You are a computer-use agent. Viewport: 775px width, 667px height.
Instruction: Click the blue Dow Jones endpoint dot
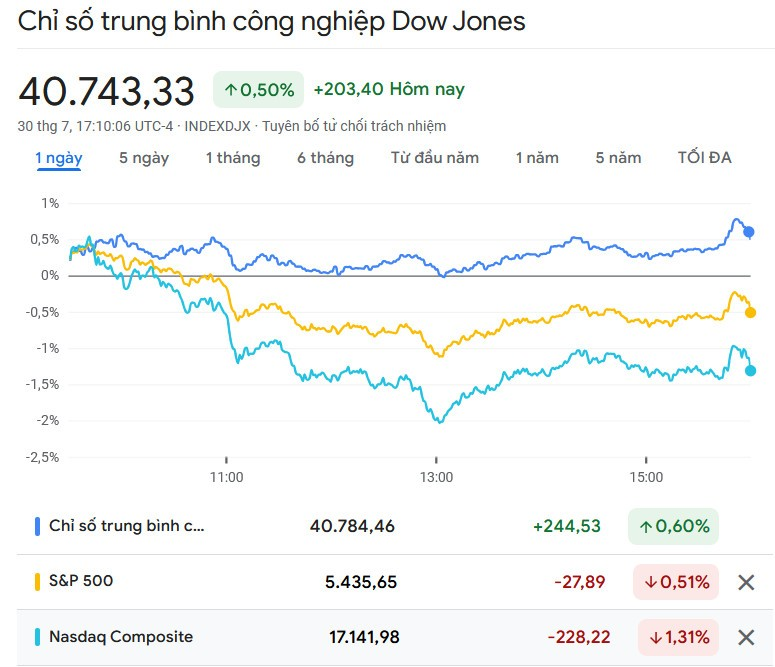click(749, 232)
